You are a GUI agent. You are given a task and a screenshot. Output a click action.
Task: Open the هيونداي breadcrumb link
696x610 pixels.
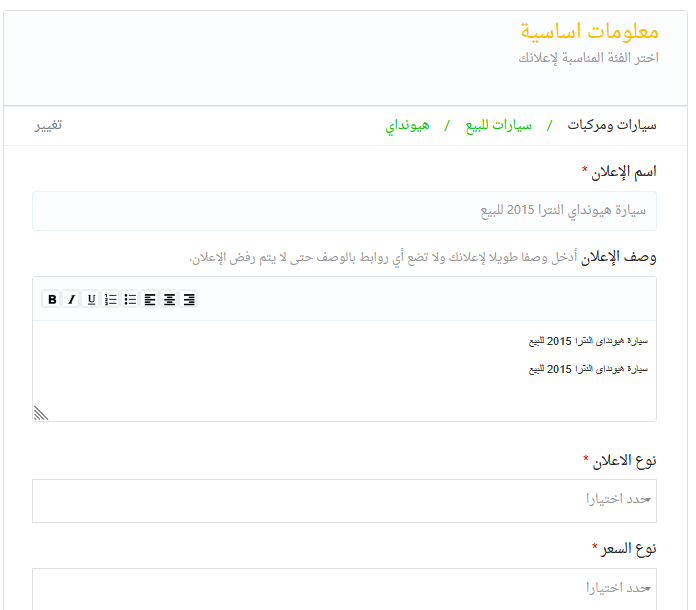[x=407, y=126]
